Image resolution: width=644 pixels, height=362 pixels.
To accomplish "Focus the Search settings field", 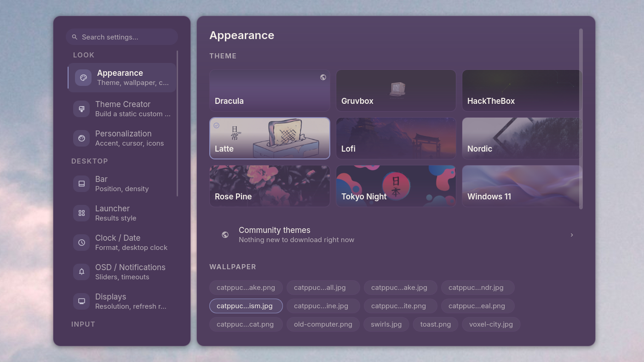I will [122, 37].
